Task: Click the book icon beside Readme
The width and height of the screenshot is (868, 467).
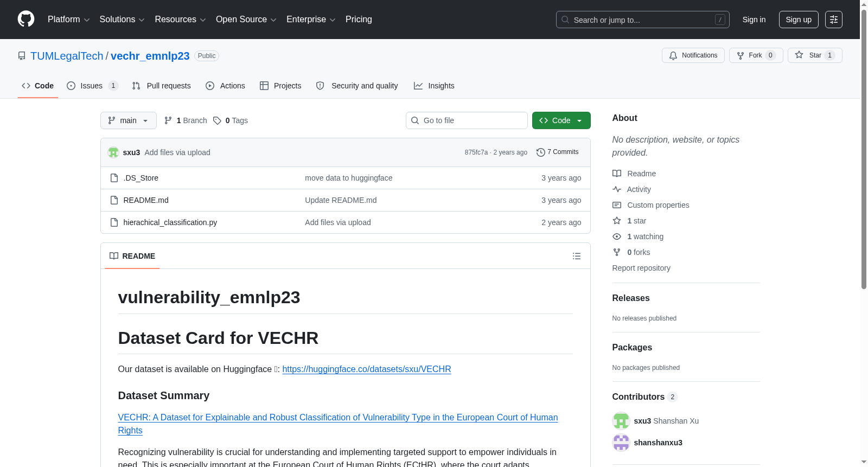Action: 617,174
